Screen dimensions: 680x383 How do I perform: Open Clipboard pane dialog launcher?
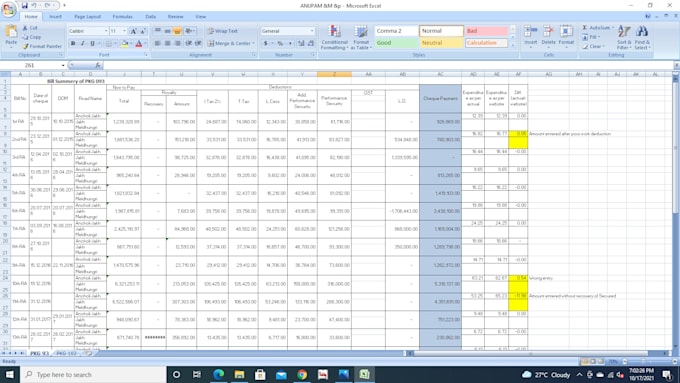click(61, 55)
